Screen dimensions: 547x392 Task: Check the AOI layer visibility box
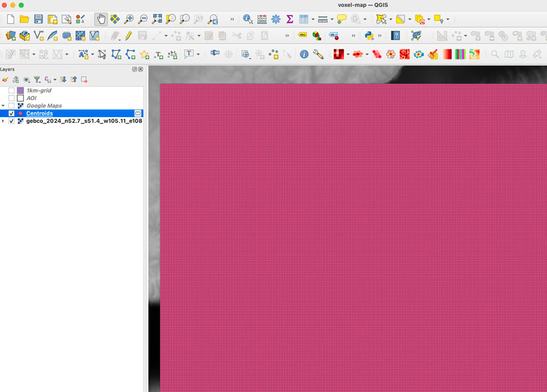[x=11, y=98]
